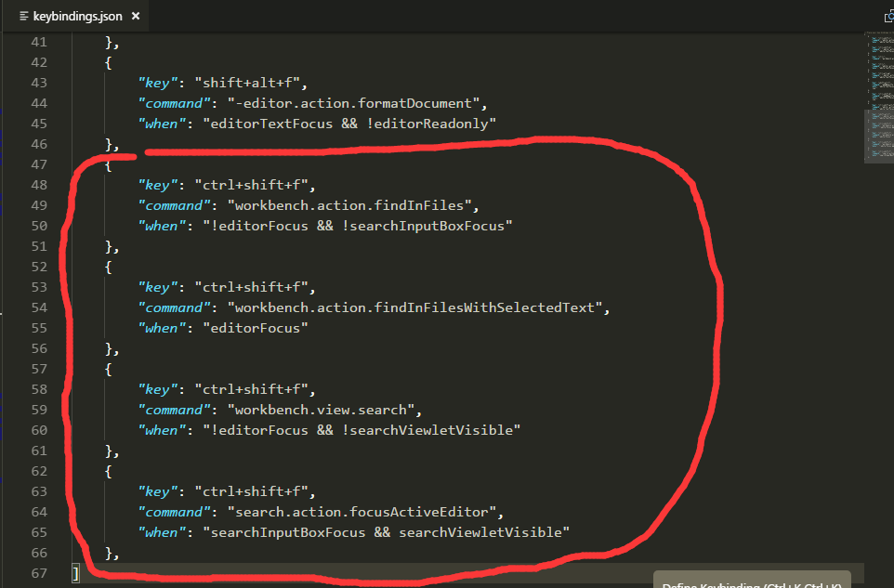
Task: Click the "-editor.action.formatDocument" command value
Action: pos(353,103)
